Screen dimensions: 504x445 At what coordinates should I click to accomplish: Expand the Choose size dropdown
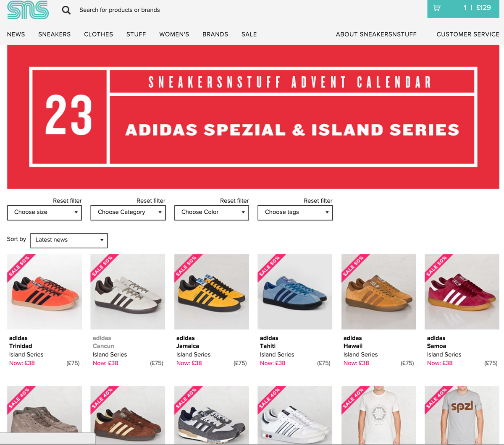pyautogui.click(x=45, y=212)
